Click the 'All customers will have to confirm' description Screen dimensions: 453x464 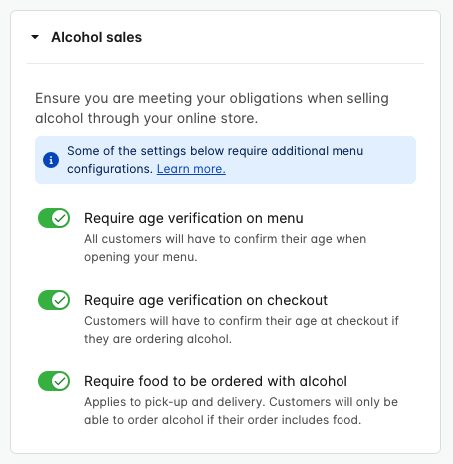pos(225,248)
